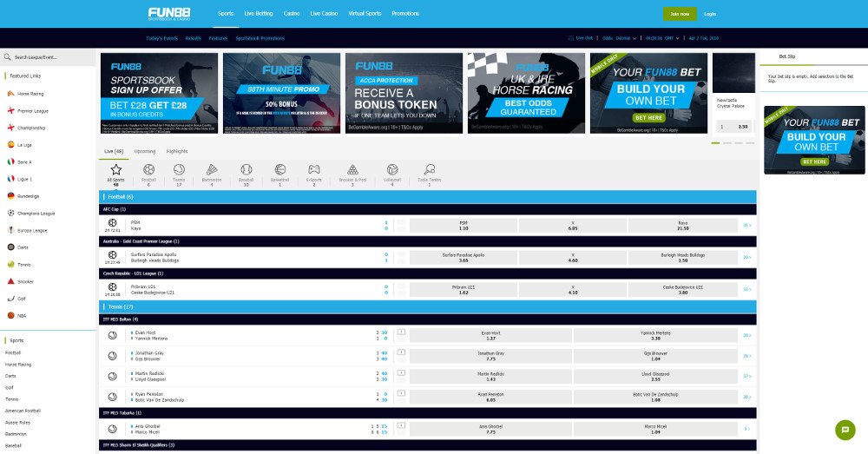The width and height of the screenshot is (868, 454).
Task: Collapse the Football (6) section header
Action: (427, 196)
